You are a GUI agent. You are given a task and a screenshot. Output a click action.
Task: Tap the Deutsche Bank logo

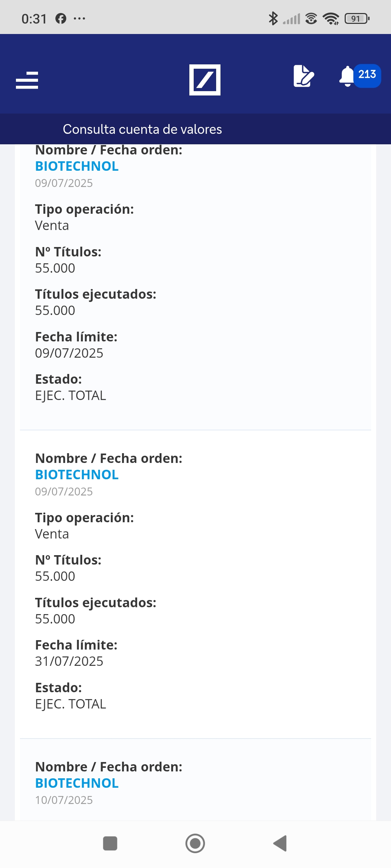click(205, 80)
